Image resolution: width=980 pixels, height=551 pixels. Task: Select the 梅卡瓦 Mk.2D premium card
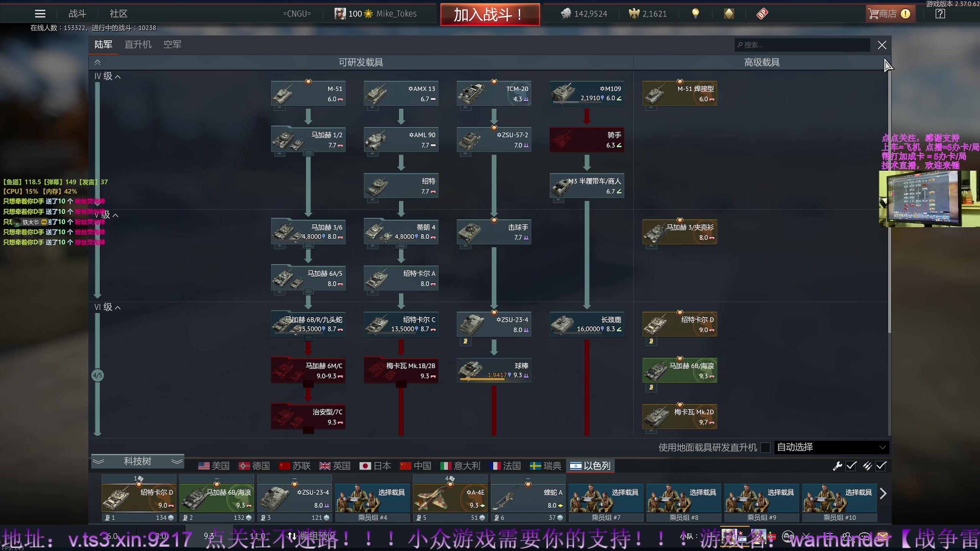pos(679,417)
